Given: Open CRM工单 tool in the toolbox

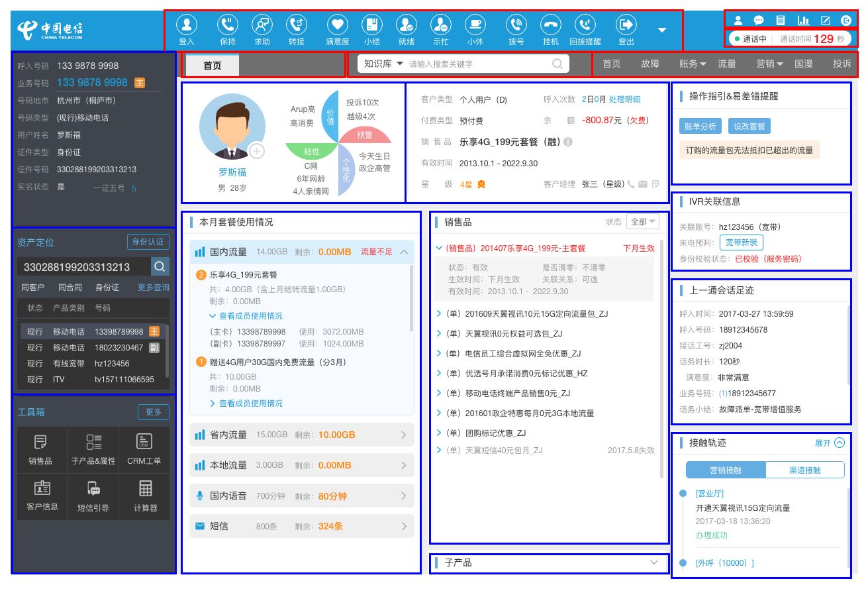Looking at the screenshot, I should (144, 451).
